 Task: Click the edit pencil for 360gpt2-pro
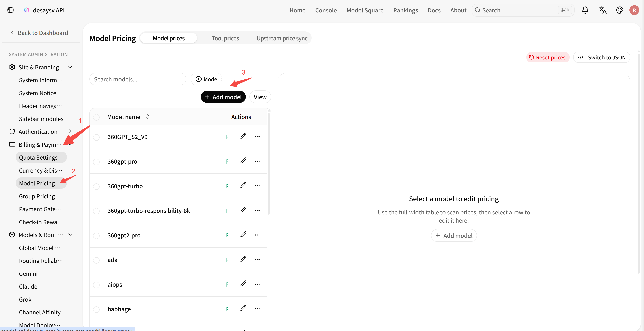pyautogui.click(x=243, y=234)
